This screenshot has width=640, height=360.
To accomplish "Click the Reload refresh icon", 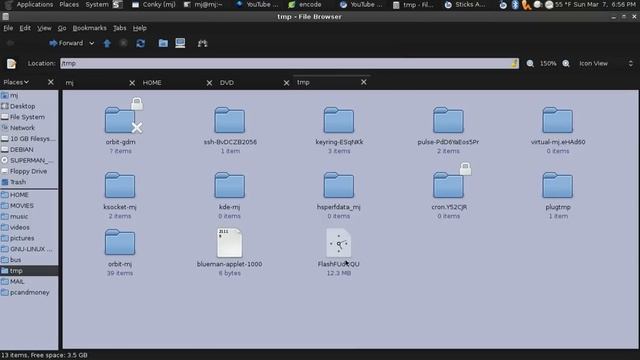I will tap(141, 43).
